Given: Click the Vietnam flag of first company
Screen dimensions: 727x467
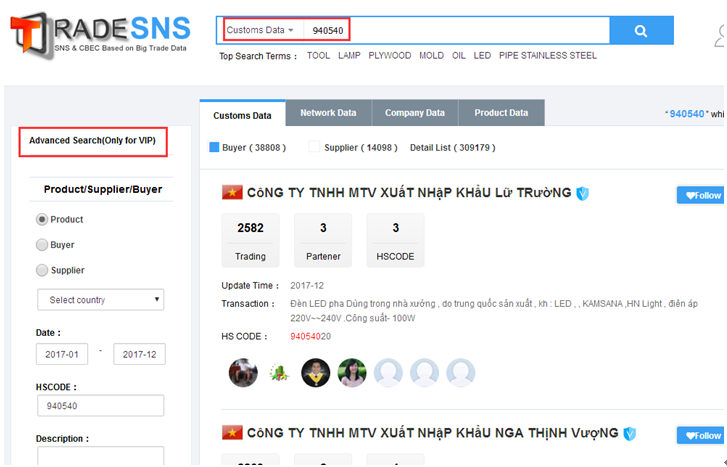Looking at the screenshot, I should click(232, 193).
